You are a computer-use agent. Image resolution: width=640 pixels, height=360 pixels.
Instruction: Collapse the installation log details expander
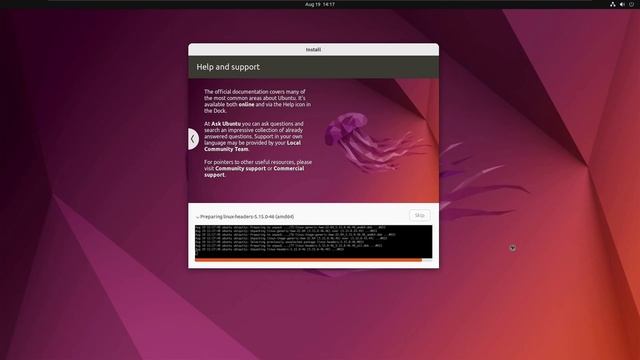(x=198, y=217)
